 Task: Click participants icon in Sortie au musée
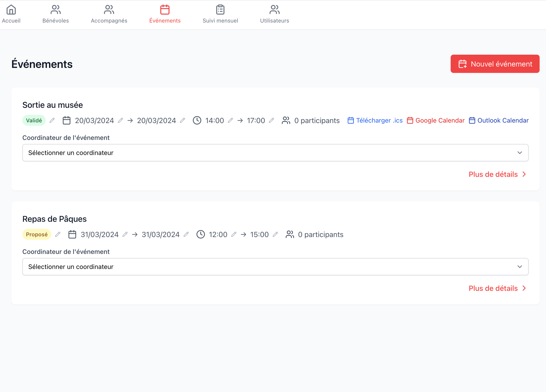pyautogui.click(x=286, y=120)
